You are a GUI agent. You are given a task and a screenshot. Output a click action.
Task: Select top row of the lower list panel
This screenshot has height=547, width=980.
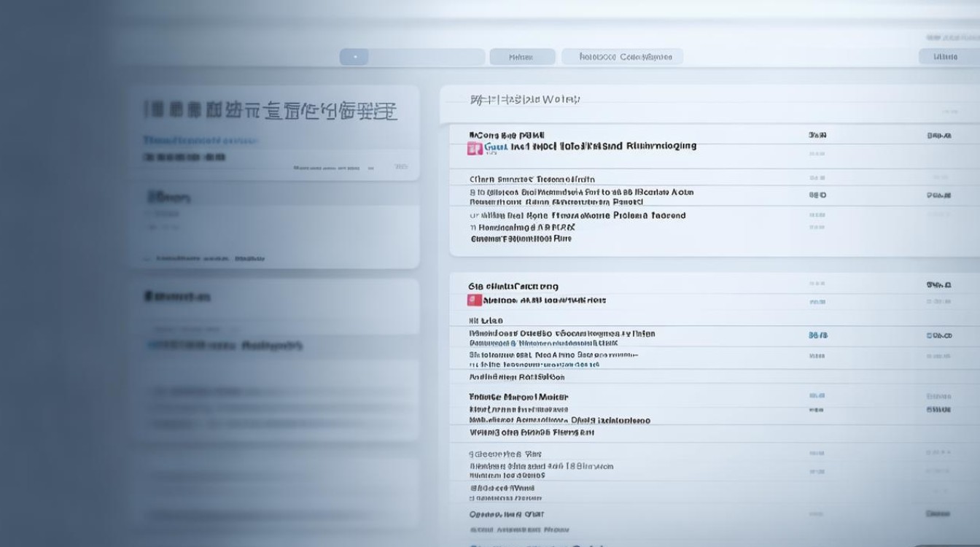(513, 287)
